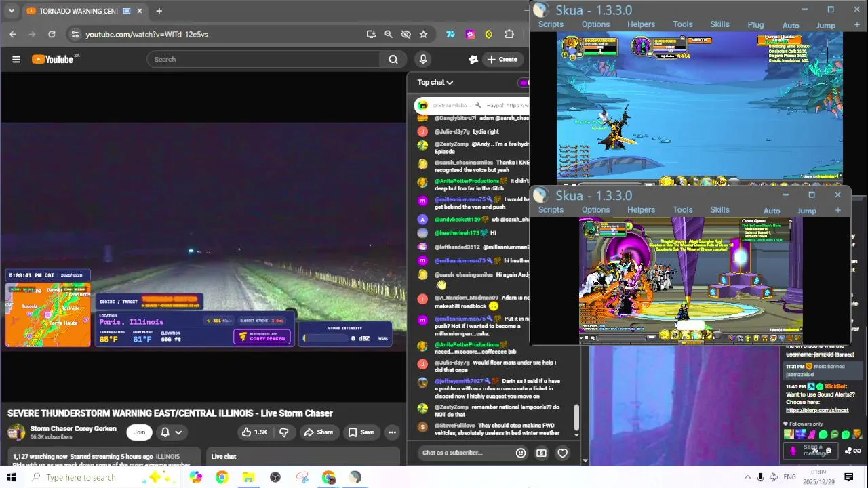Join Storm Chaser Corey Gerken channel

pyautogui.click(x=139, y=432)
